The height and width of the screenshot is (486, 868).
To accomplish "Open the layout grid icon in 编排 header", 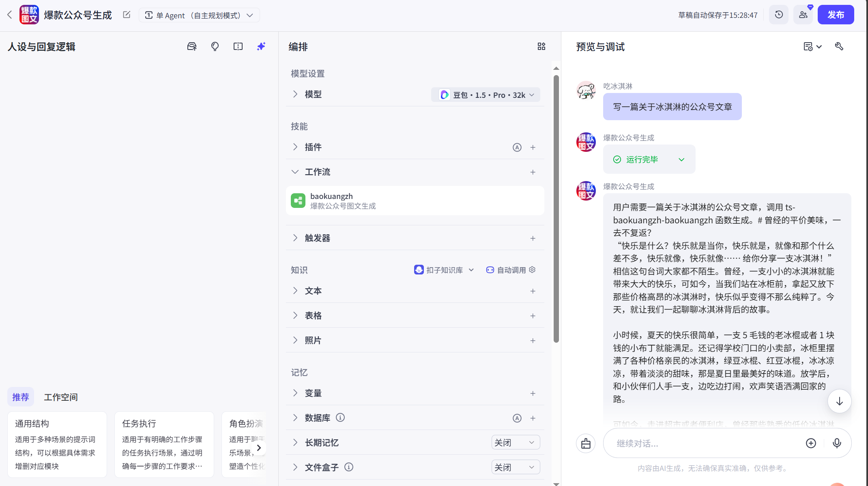I will tap(541, 46).
